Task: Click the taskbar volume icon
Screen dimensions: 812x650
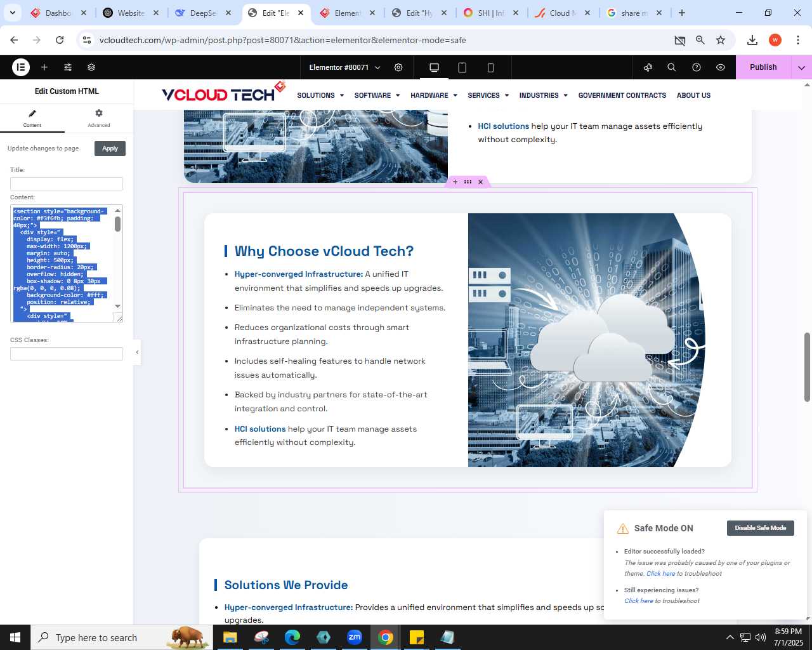Action: (761, 637)
